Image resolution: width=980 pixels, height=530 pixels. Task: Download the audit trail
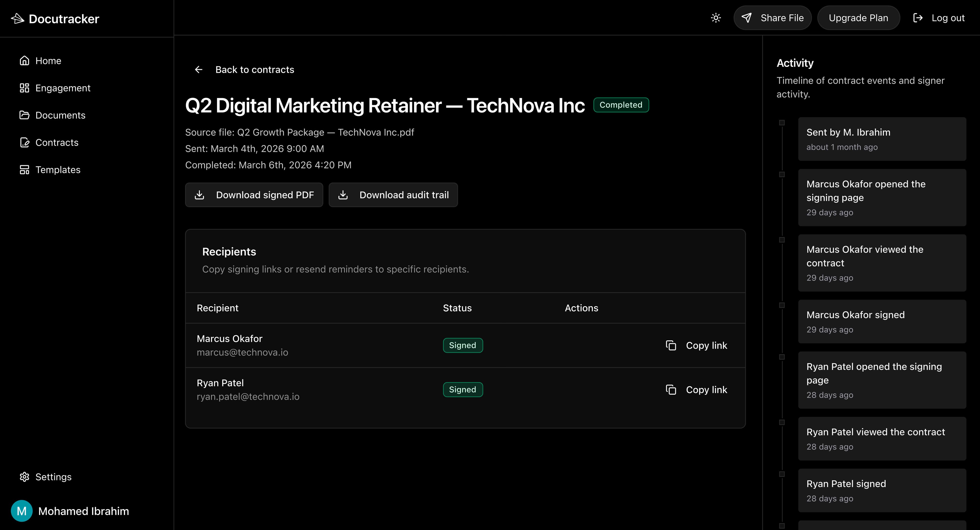393,195
